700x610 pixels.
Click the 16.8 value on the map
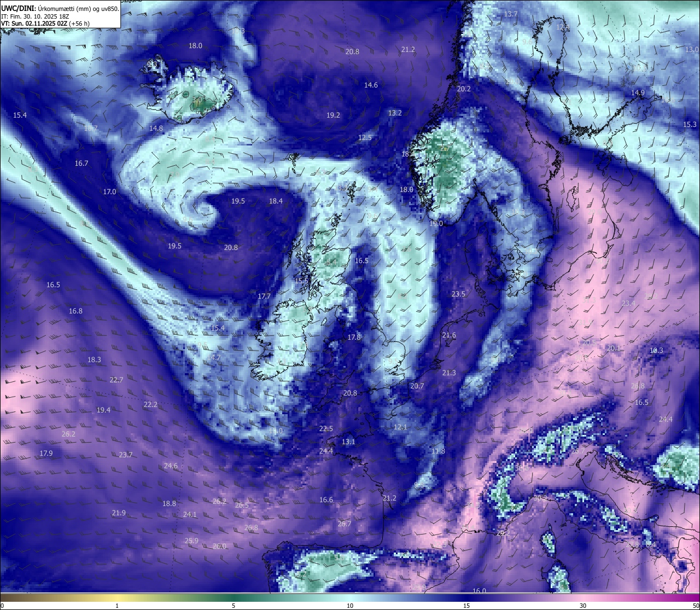click(75, 311)
